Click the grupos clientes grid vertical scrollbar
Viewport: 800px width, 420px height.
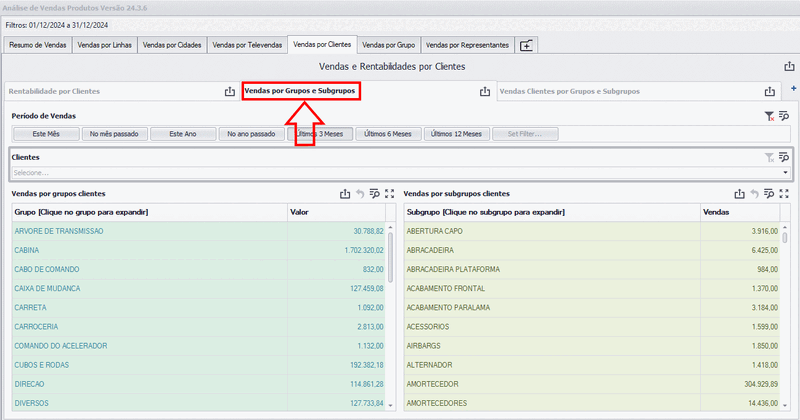click(391, 258)
